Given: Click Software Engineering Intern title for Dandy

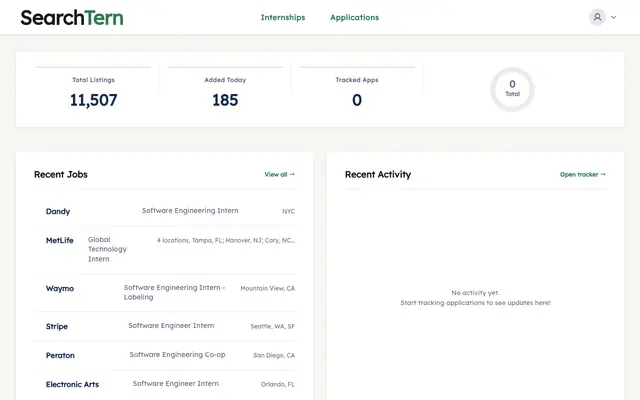Looking at the screenshot, I should tap(190, 211).
